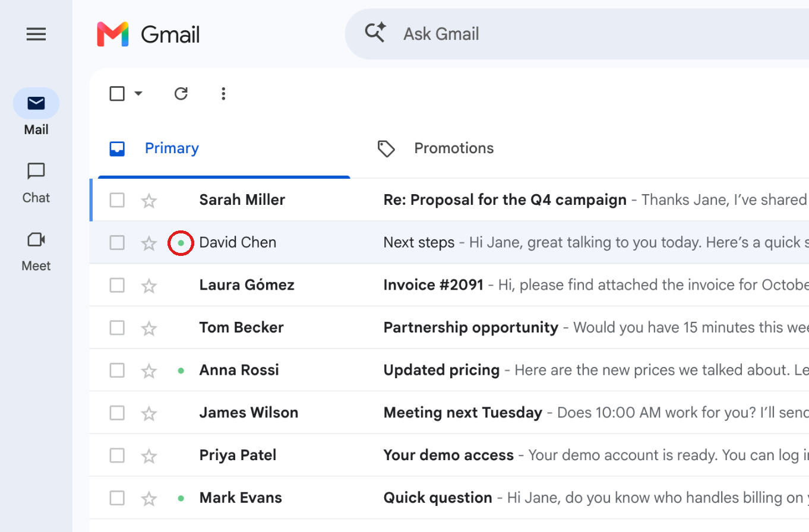Open the "Meeting next Tuesday" email
The width and height of the screenshot is (809, 532).
point(463,413)
